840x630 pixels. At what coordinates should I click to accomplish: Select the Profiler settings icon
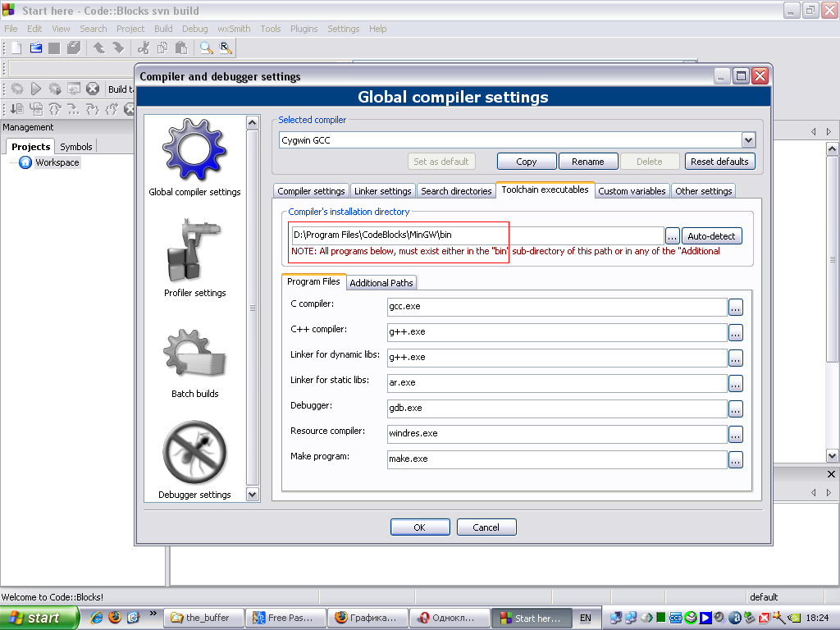pos(194,252)
